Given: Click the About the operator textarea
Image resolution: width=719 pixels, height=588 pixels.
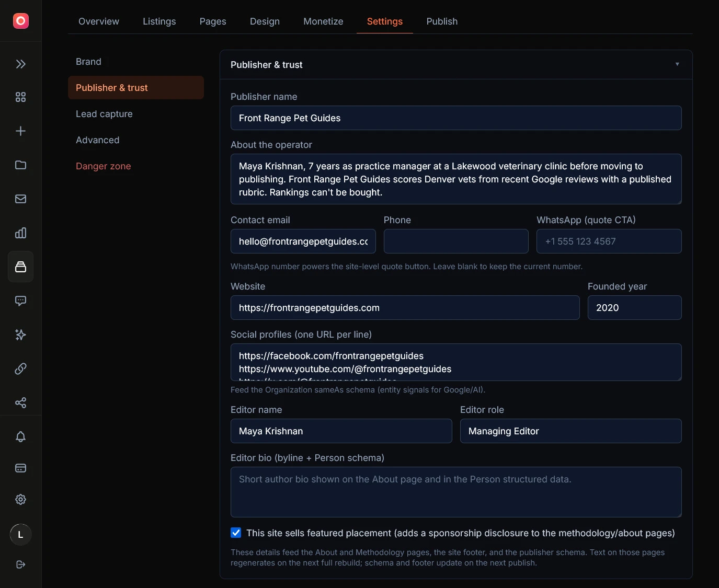Looking at the screenshot, I should click(456, 179).
